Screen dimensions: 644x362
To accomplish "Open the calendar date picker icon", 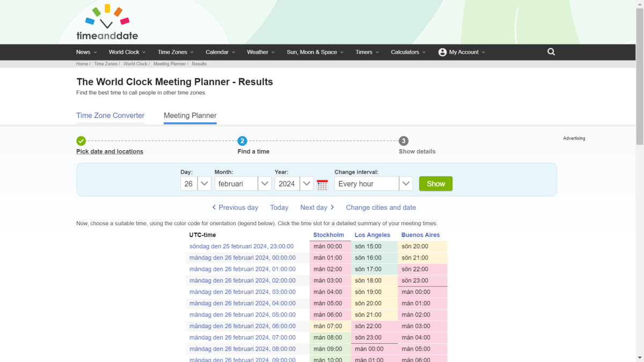I will coord(322,184).
